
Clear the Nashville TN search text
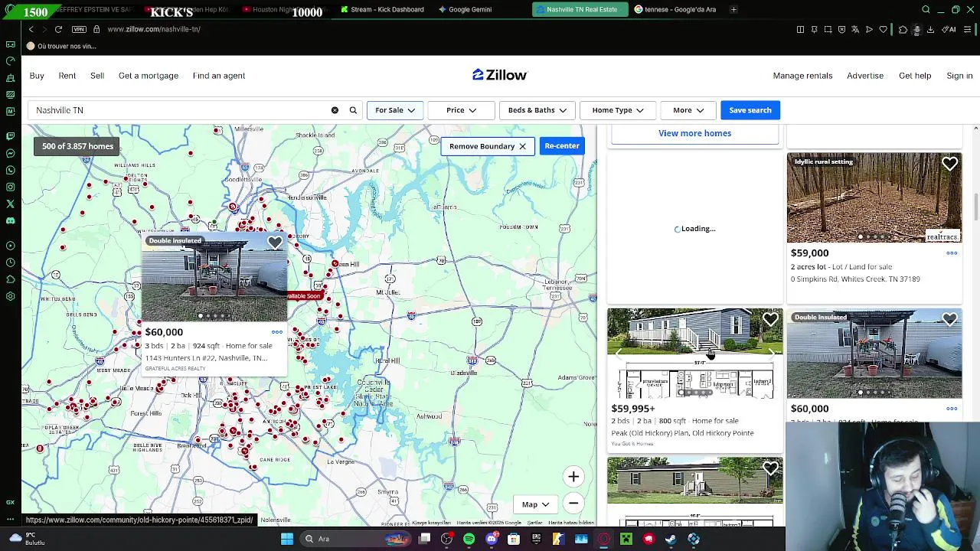click(x=335, y=110)
